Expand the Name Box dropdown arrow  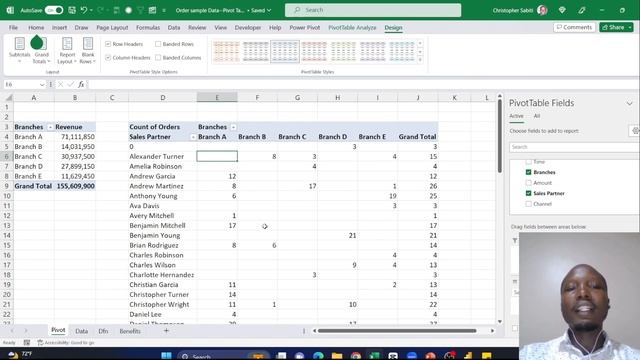(x=42, y=84)
